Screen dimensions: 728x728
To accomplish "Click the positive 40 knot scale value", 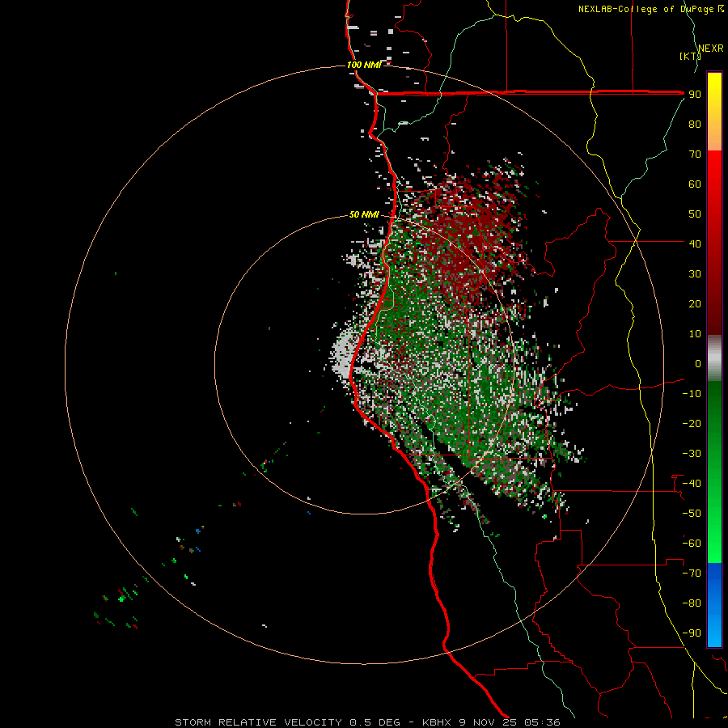I will pyautogui.click(x=695, y=243).
